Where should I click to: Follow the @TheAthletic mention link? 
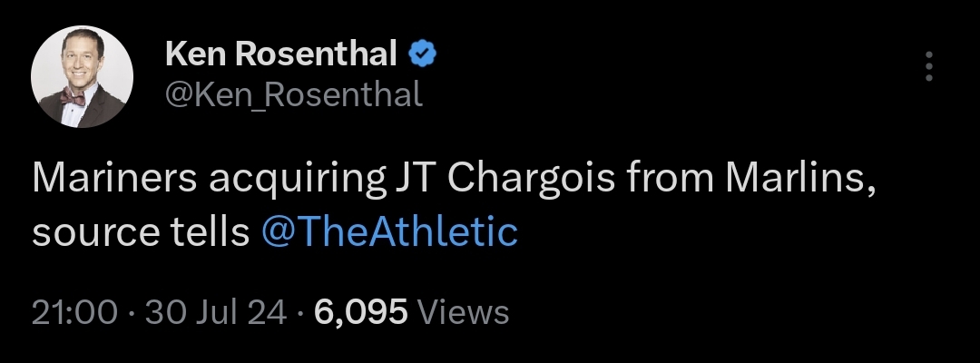click(389, 232)
